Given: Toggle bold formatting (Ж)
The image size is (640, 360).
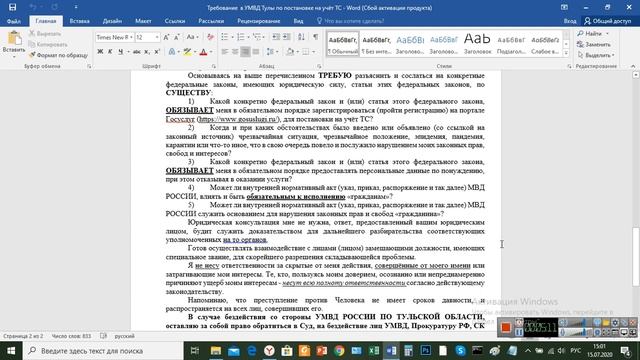Looking at the screenshot, I should tap(100, 52).
